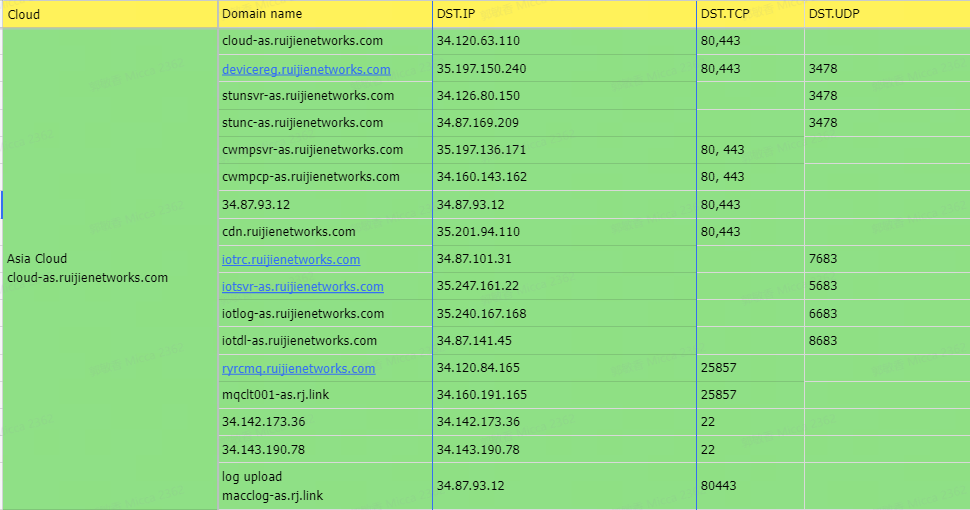Viewport: 970px width, 510px height.
Task: Select TCP ports cell for cwmpcp-as row
Action: click(x=750, y=177)
